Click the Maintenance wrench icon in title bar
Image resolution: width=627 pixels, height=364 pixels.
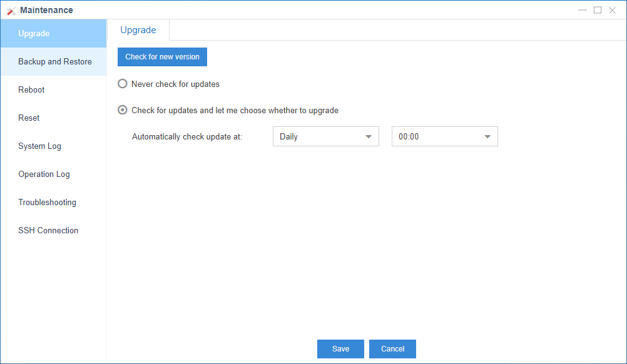point(11,11)
